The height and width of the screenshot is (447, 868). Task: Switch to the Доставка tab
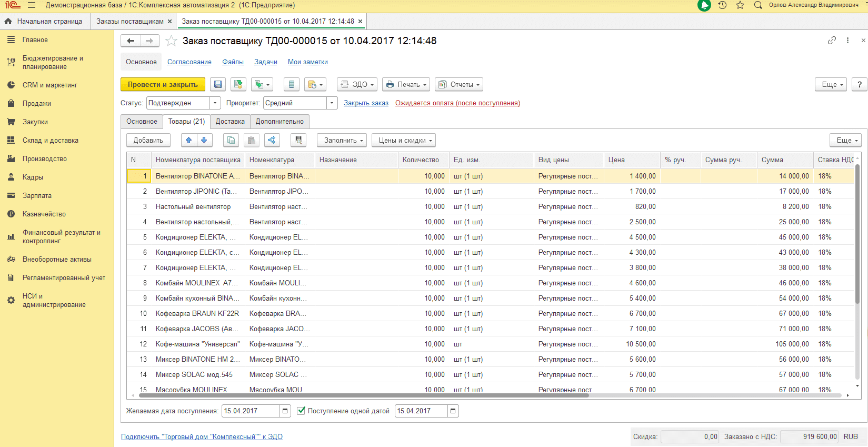230,121
